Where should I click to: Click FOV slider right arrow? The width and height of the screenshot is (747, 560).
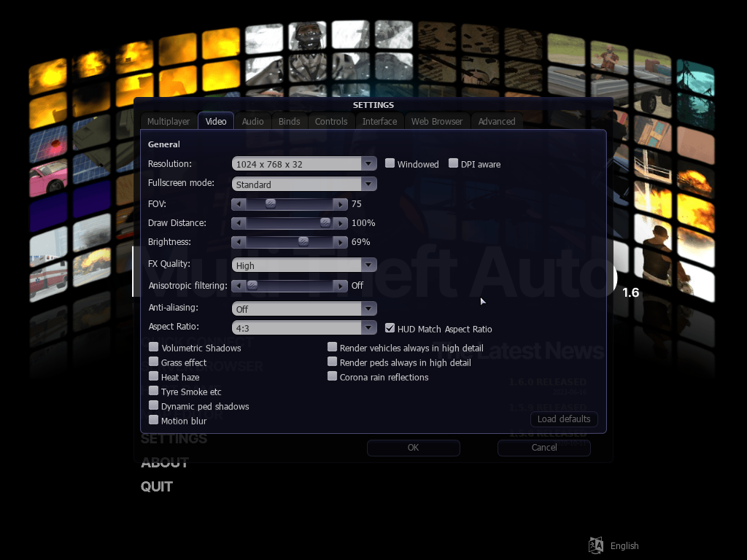coord(340,204)
